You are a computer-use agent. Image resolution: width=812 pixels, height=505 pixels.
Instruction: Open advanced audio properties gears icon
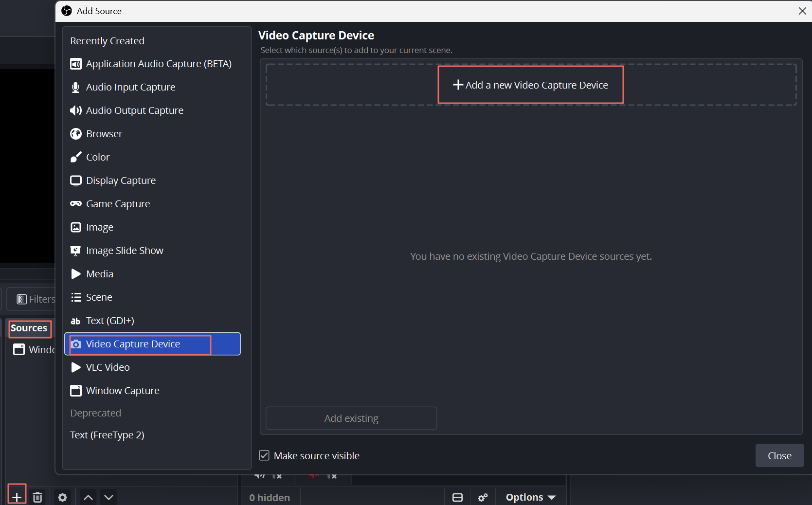(483, 497)
